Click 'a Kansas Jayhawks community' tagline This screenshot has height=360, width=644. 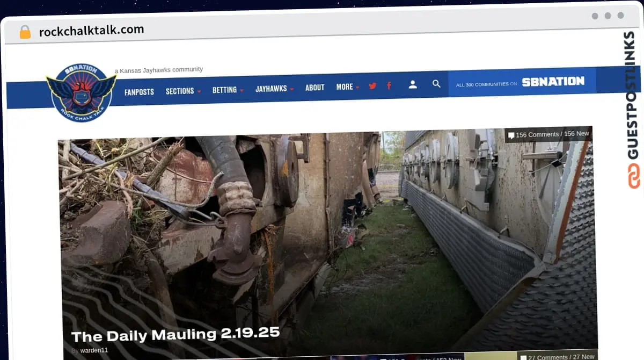coord(159,70)
